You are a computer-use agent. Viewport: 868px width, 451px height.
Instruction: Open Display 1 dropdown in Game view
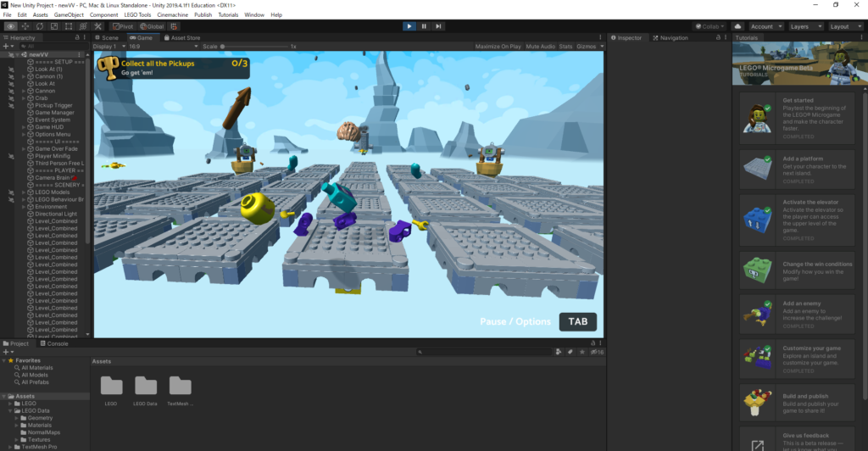tap(109, 47)
